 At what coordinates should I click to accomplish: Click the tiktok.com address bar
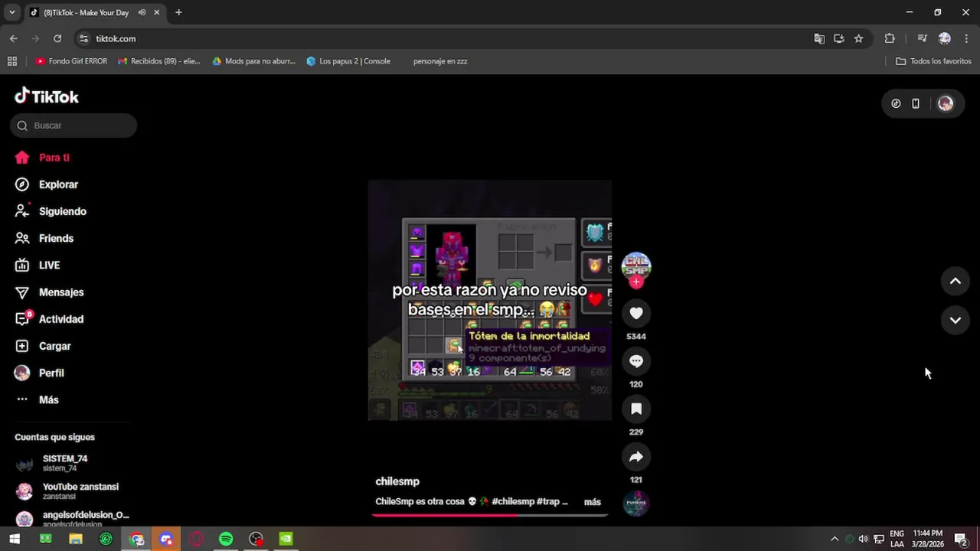452,38
